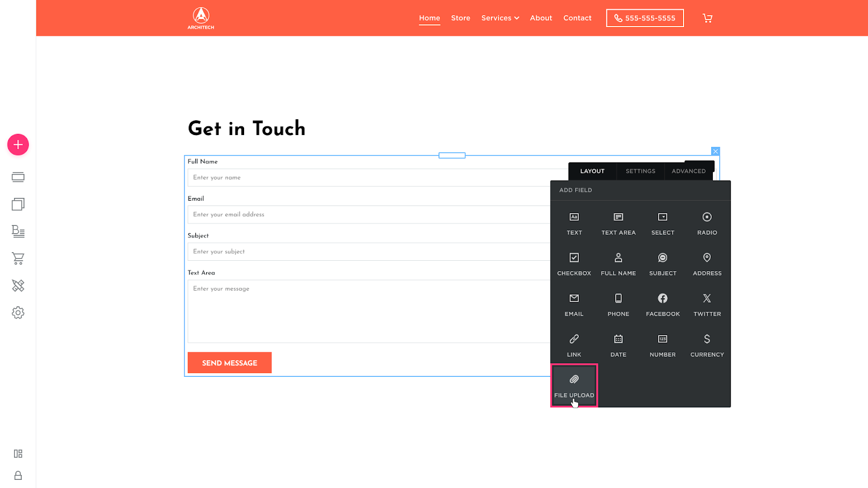Viewport: 868px width, 488px height.
Task: Switch to the Settings tab
Action: tap(640, 171)
